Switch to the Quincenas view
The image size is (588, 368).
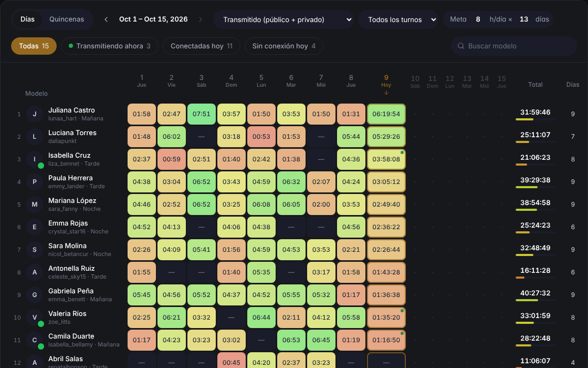67,19
